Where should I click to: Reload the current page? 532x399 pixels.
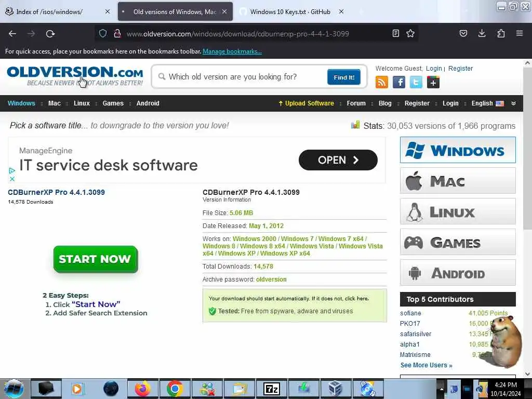50,34
